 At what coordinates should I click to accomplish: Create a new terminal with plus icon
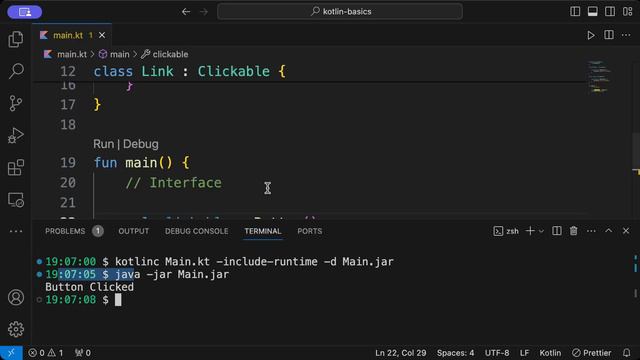(x=530, y=231)
